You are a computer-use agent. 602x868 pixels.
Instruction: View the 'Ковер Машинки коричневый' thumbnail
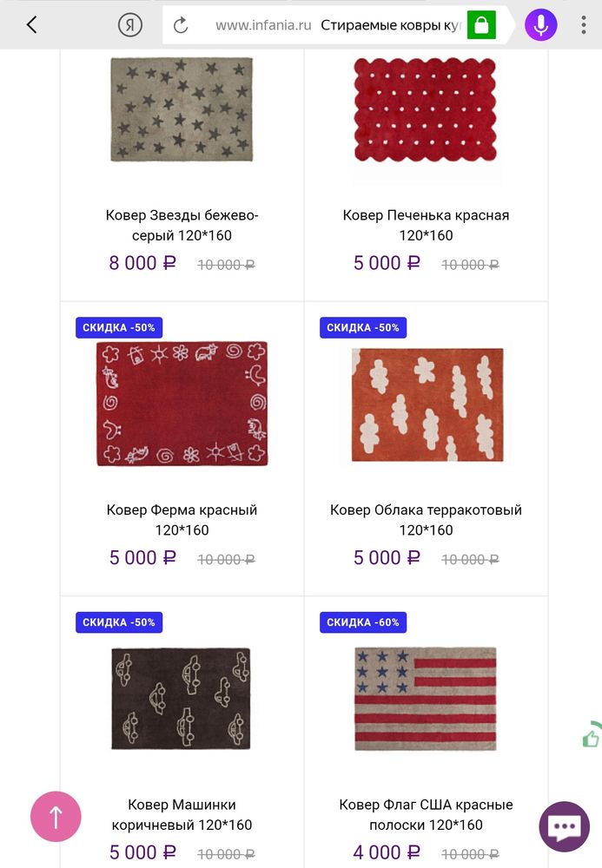[x=181, y=699]
